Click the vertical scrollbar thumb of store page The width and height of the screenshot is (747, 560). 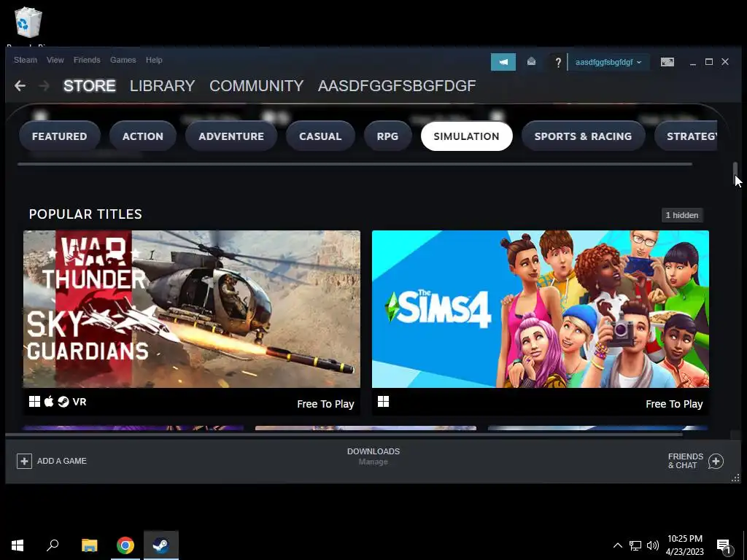[735, 174]
